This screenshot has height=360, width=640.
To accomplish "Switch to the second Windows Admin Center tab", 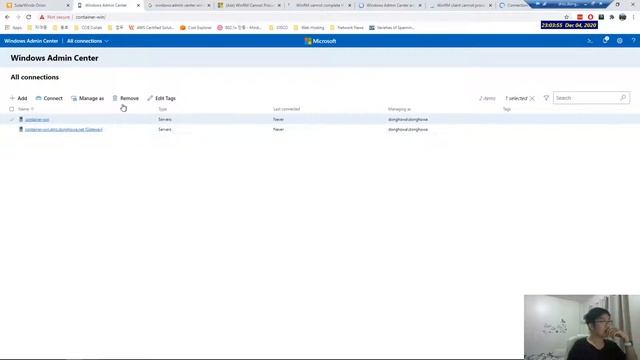I will (390, 5).
